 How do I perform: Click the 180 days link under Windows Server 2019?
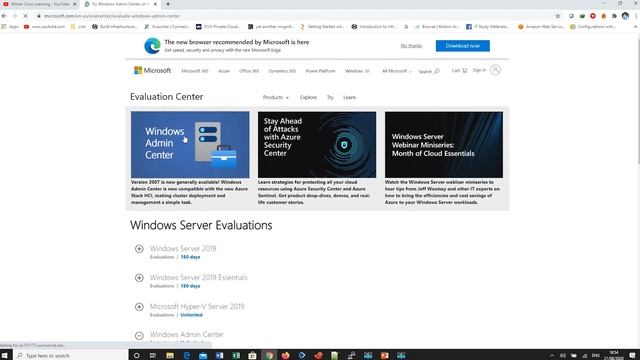point(190,257)
